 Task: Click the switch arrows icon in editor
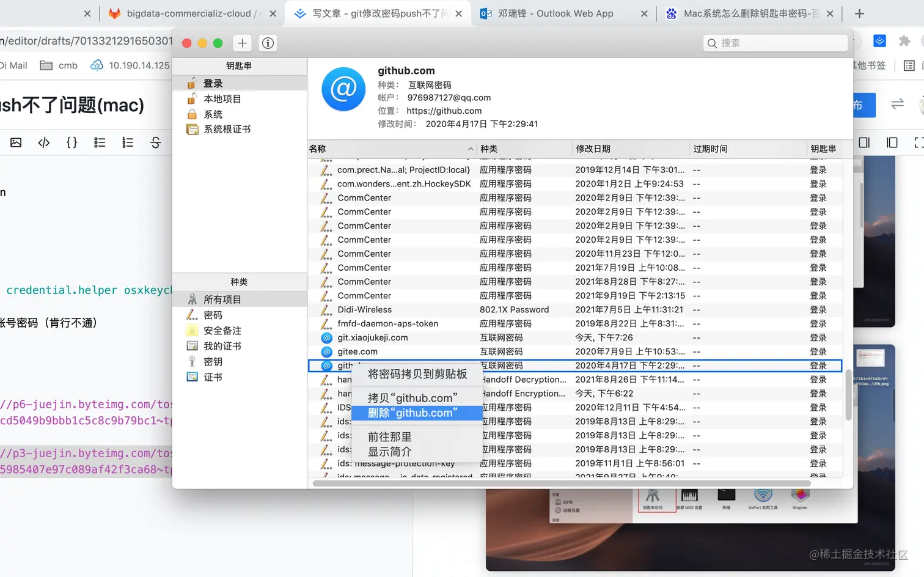click(897, 104)
